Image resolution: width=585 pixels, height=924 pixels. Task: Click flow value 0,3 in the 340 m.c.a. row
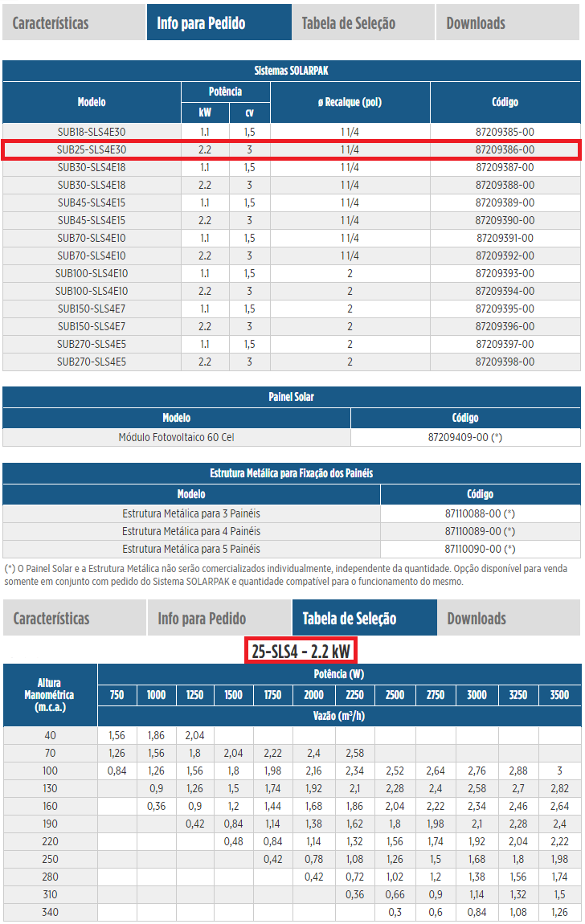395,912
